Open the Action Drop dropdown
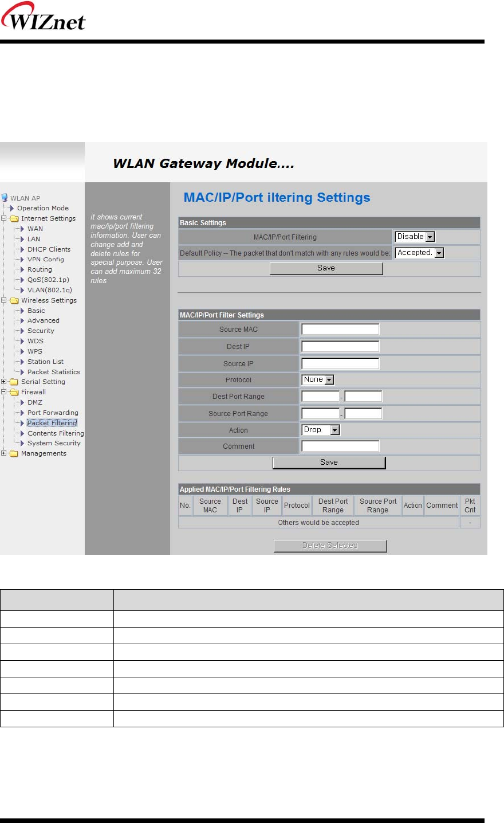504x823 pixels. point(321,430)
